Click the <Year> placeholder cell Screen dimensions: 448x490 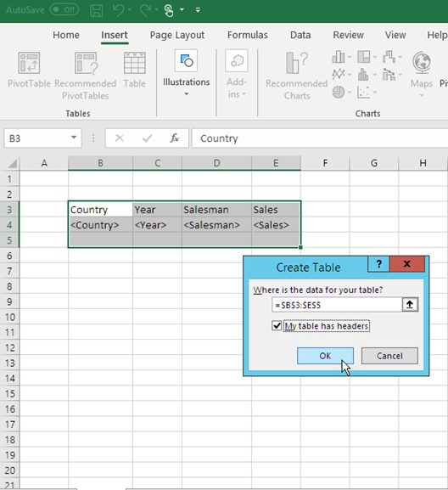pos(157,225)
